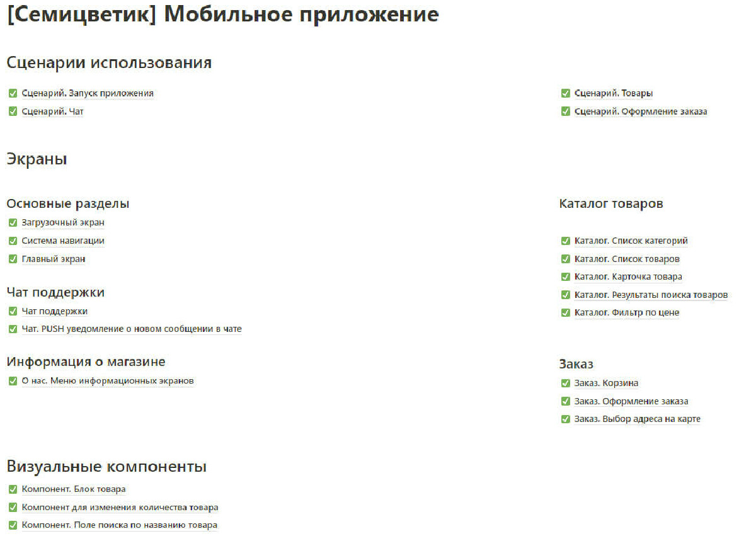Open 'Компонент. Блок товара' link
The width and height of the screenshot is (756, 541).
tap(74, 489)
